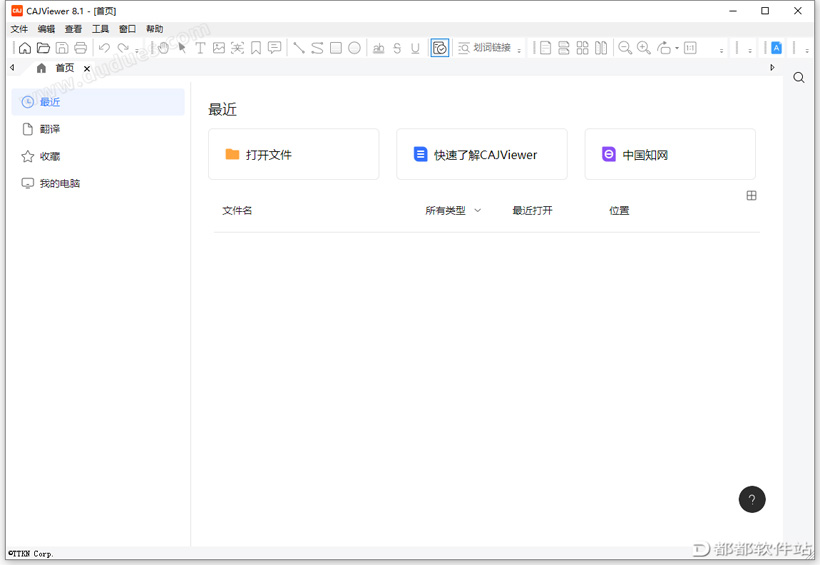Click the 划词链接 word-link button

coord(484,48)
